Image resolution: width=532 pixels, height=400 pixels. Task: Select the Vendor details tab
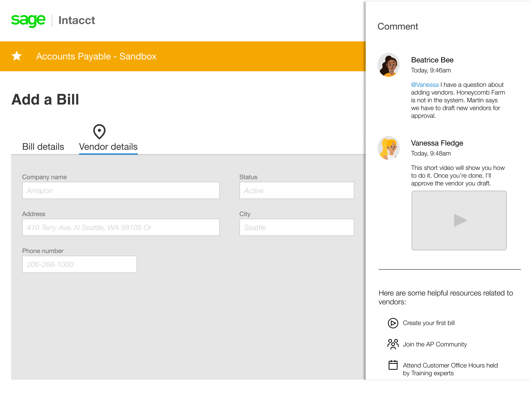[108, 147]
